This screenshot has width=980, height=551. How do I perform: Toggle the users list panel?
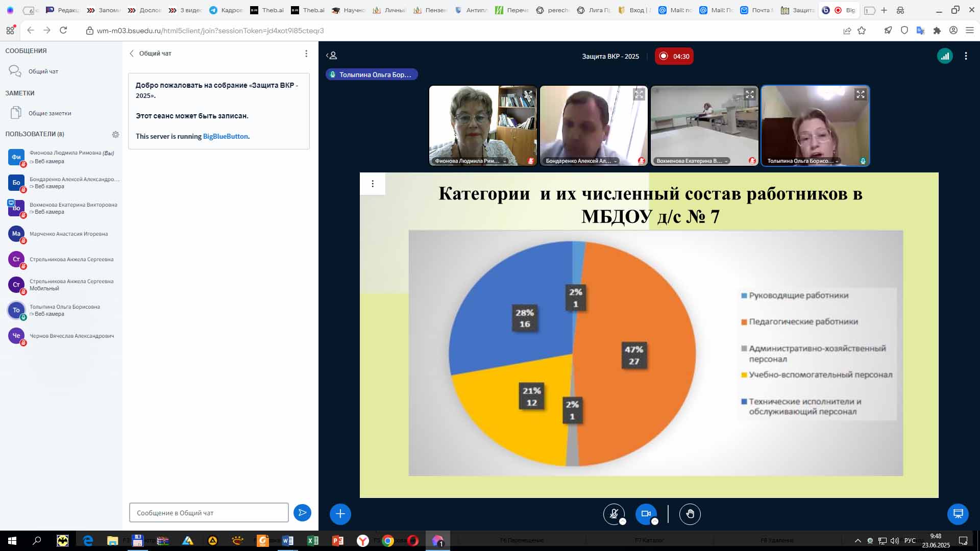332,55
